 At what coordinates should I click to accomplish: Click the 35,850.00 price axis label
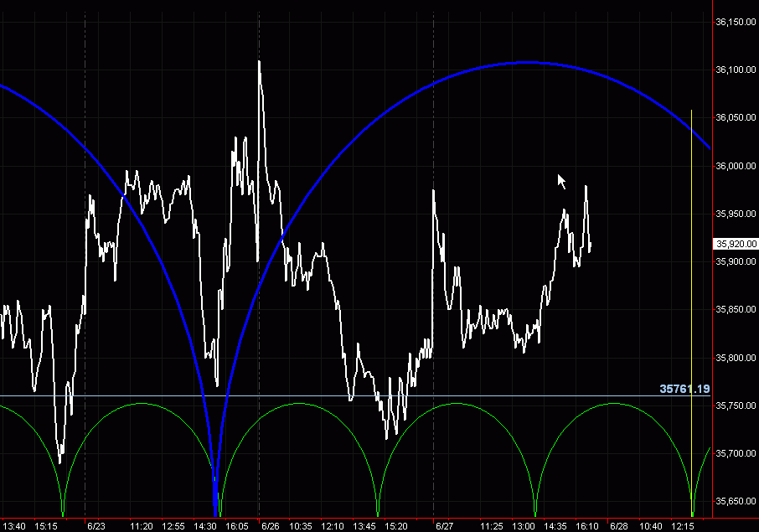[x=736, y=309]
